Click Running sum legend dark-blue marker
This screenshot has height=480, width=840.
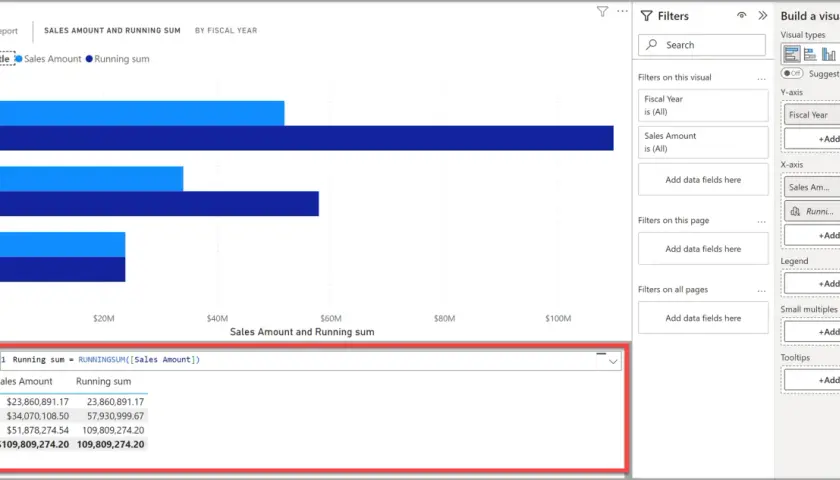tap(89, 59)
